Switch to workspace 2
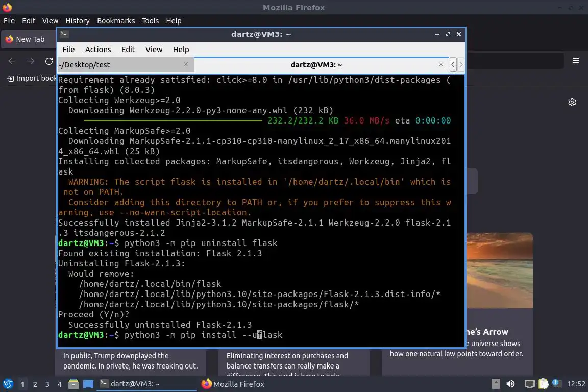Image resolution: width=588 pixels, height=392 pixels. (x=35, y=384)
